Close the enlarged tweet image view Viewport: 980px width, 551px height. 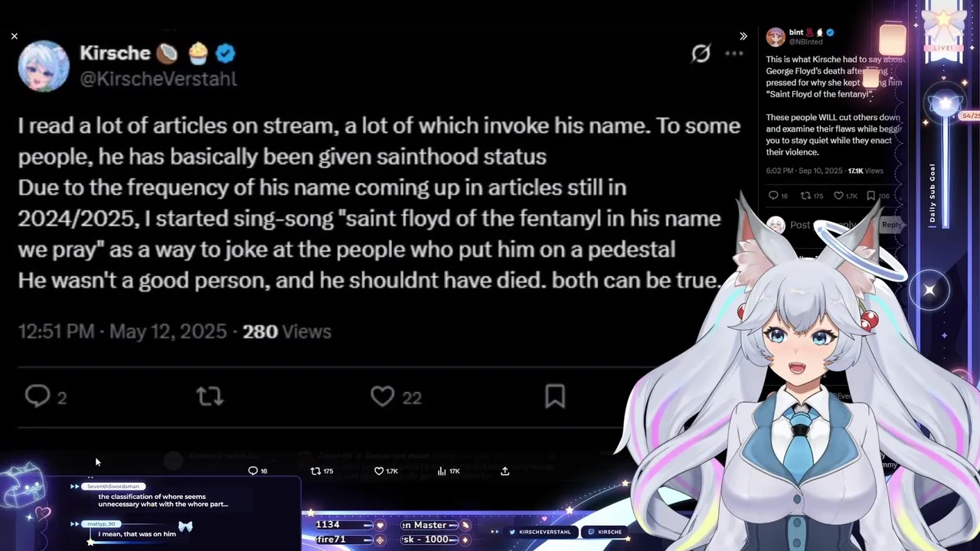pos(15,36)
